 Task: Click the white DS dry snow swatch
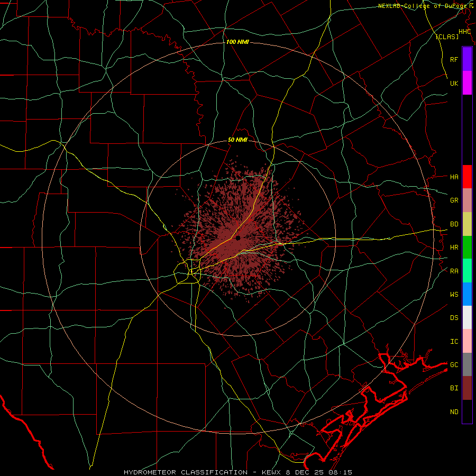(467, 317)
